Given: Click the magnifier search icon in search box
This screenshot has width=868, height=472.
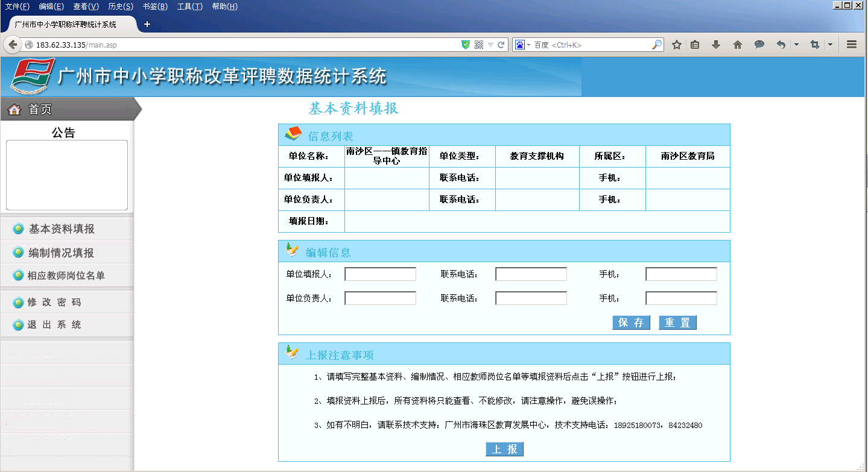Looking at the screenshot, I should [657, 45].
